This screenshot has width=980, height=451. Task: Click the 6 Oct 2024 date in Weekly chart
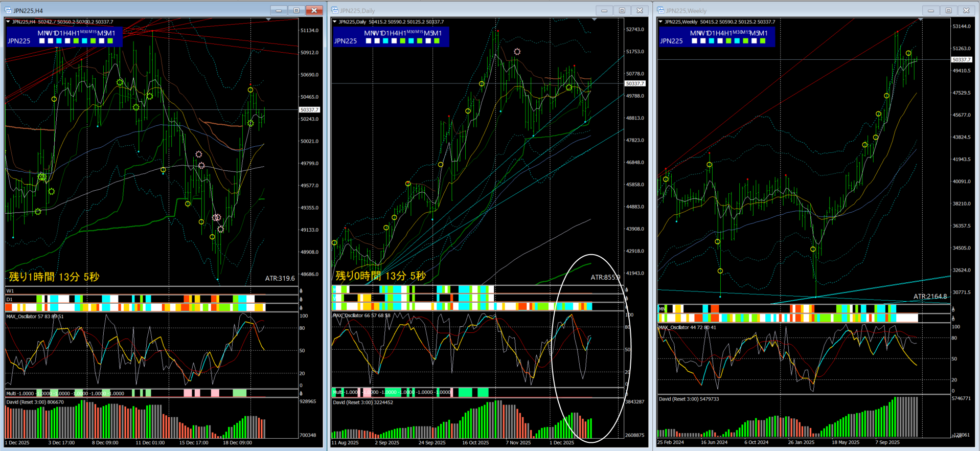click(x=757, y=442)
